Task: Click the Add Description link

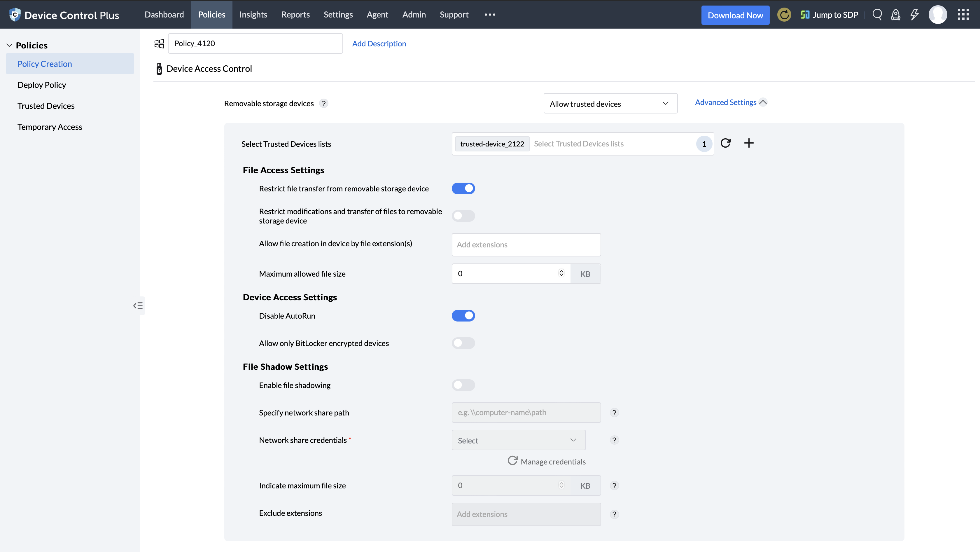Action: (x=379, y=43)
